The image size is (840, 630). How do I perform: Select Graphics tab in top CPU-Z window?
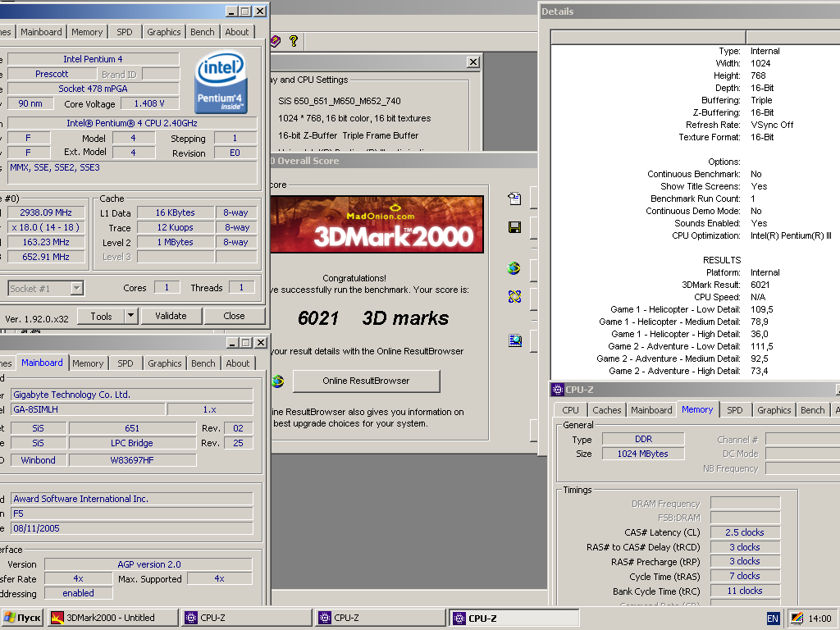(x=163, y=32)
